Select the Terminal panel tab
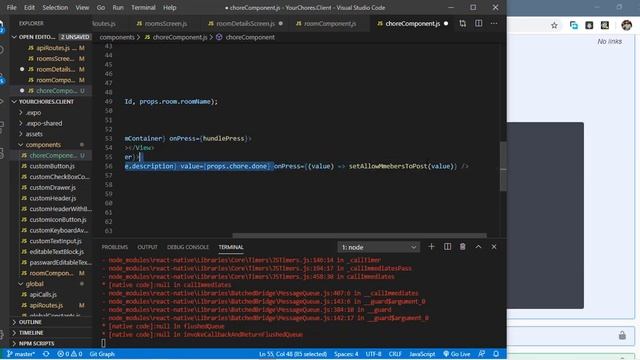The width and height of the screenshot is (640, 360). coord(231,247)
